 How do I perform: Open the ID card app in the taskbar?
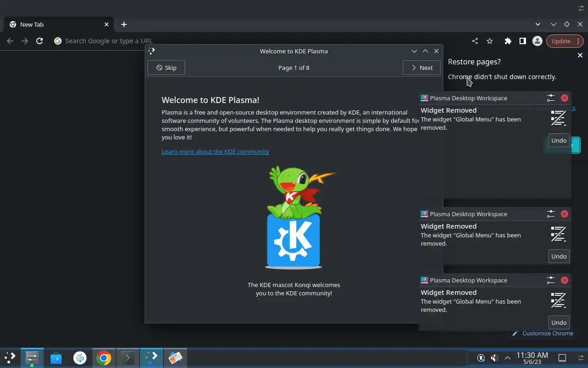coord(175,358)
